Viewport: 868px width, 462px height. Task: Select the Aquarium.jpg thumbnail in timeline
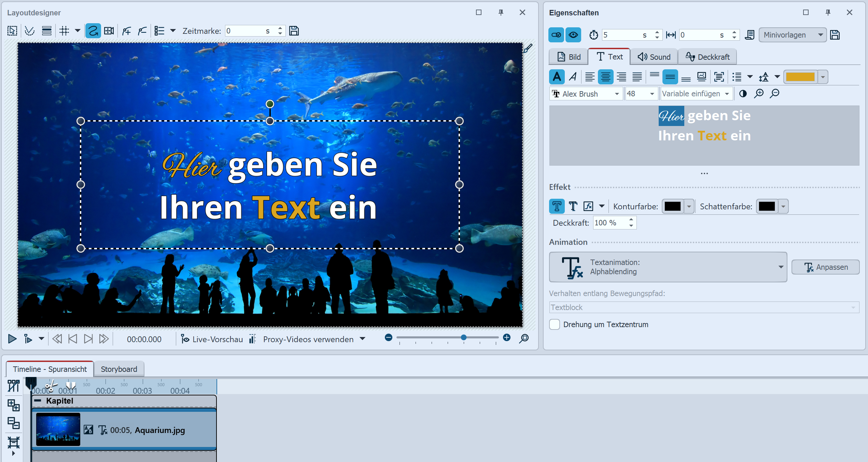click(x=58, y=430)
